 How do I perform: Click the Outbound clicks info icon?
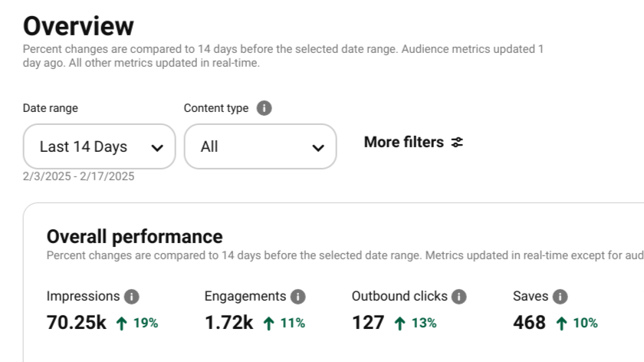click(x=458, y=296)
